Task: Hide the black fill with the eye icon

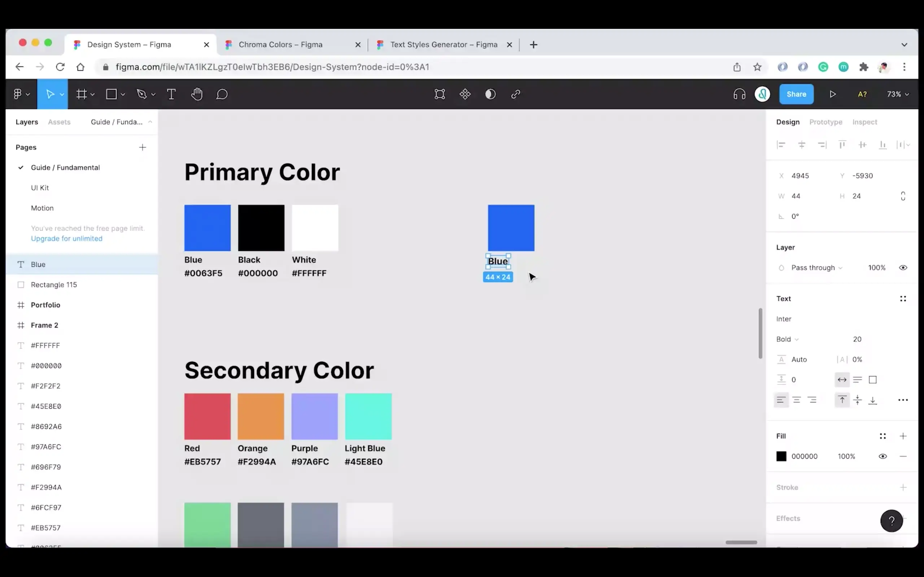Action: pos(883,456)
